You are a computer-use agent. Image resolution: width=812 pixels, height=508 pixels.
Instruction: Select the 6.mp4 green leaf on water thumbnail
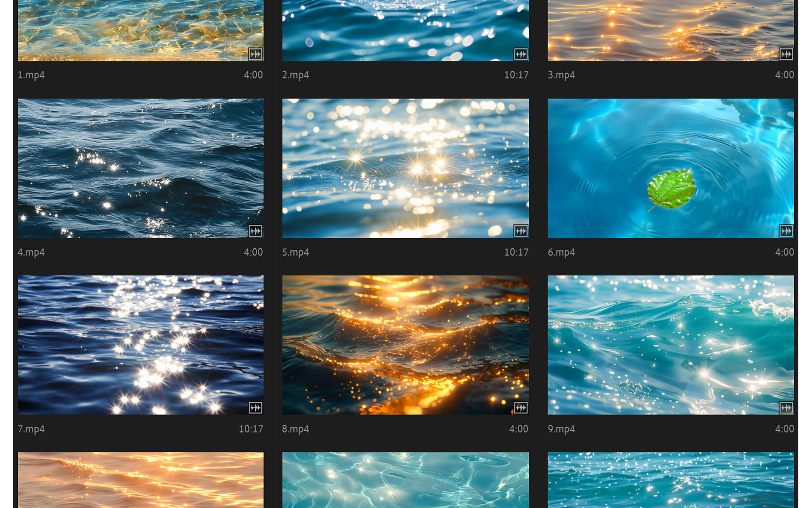(671, 168)
